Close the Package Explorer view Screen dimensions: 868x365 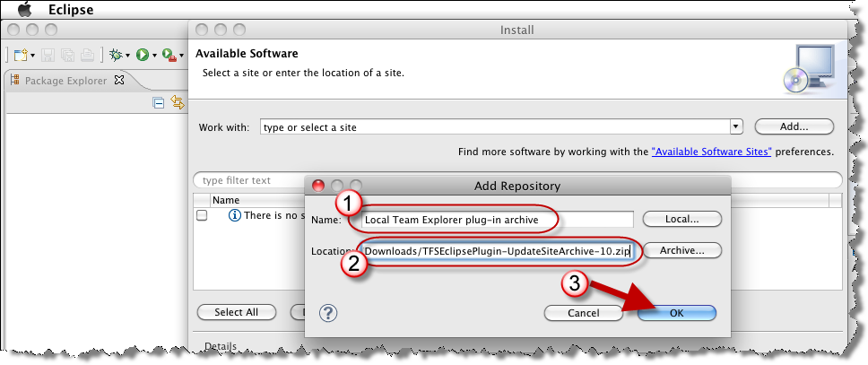119,81
